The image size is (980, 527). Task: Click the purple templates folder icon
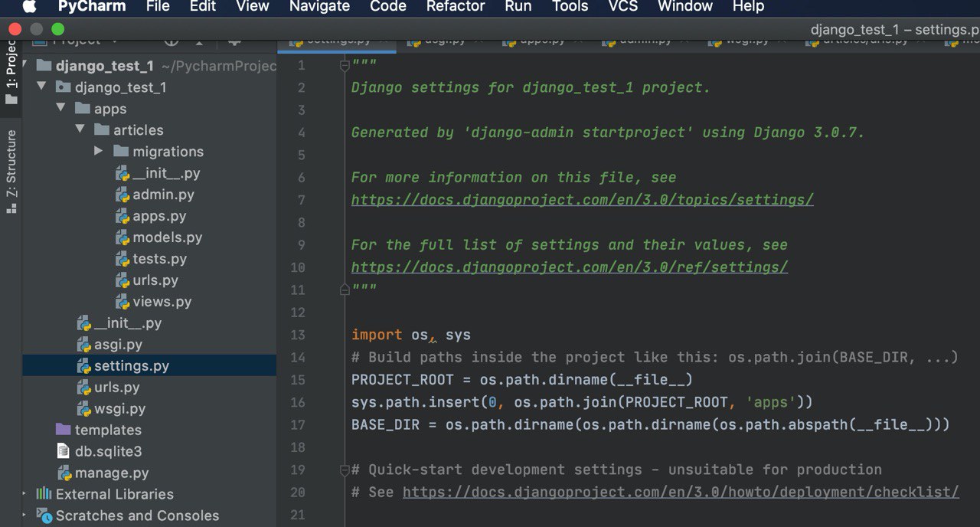point(64,430)
